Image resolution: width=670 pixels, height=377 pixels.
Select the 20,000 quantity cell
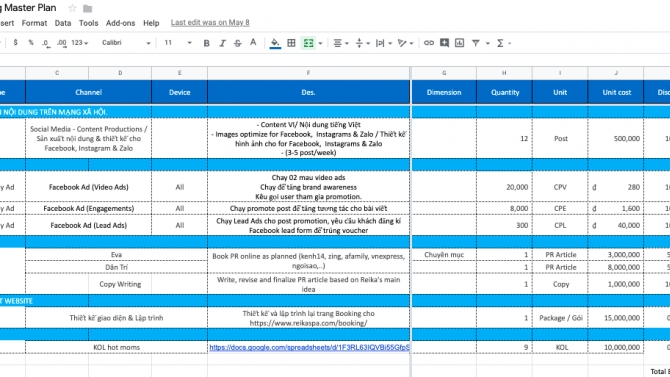[505, 187]
